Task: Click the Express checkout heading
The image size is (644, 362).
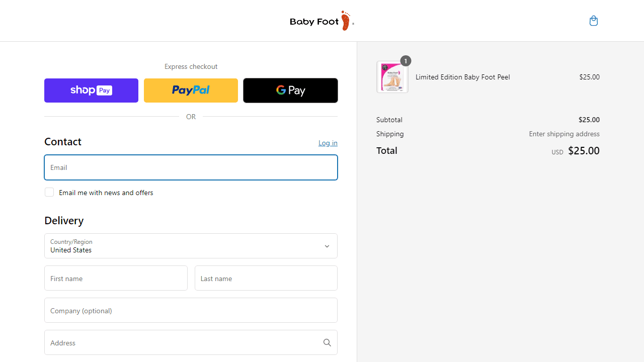Action: pos(191,66)
